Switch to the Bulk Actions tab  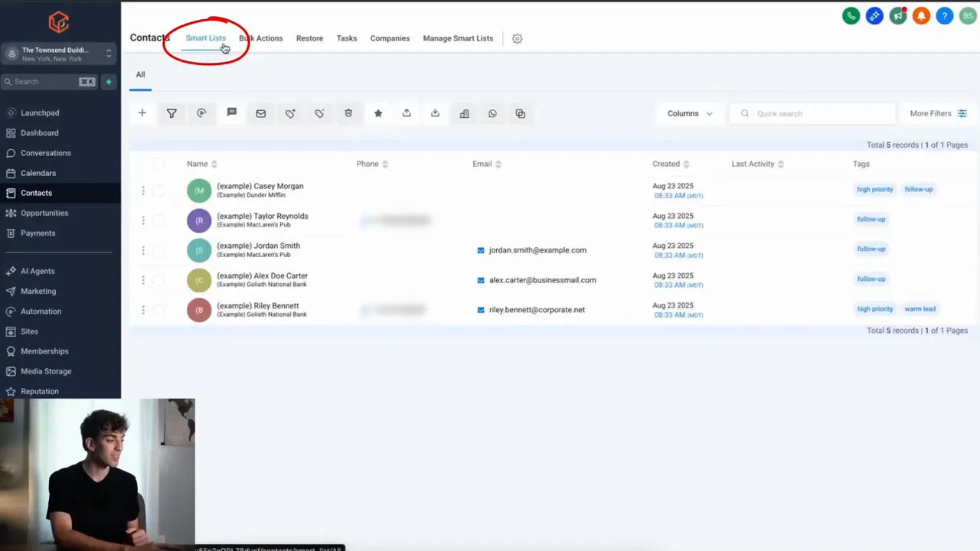(x=260, y=37)
